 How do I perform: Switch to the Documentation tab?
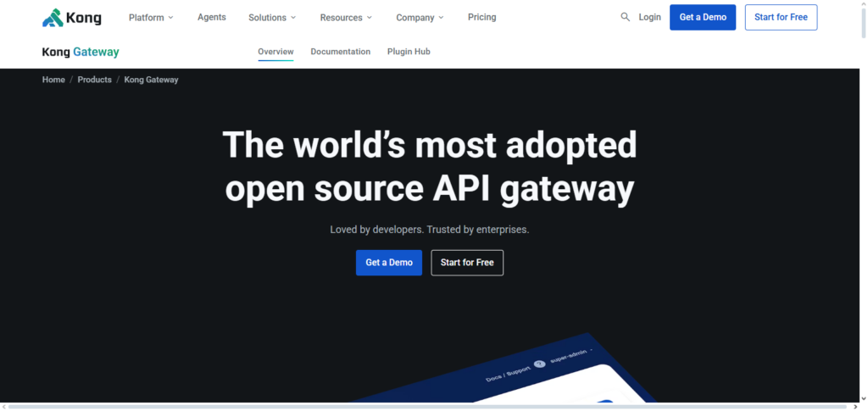[x=341, y=52]
